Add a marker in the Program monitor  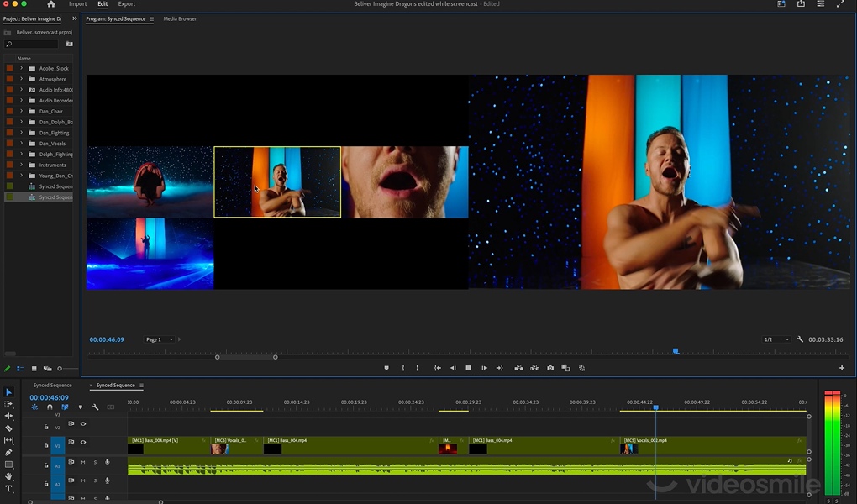coord(386,368)
